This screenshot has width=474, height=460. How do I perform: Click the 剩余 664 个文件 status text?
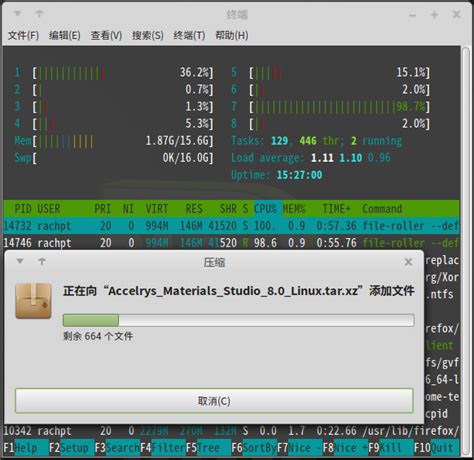point(98,336)
